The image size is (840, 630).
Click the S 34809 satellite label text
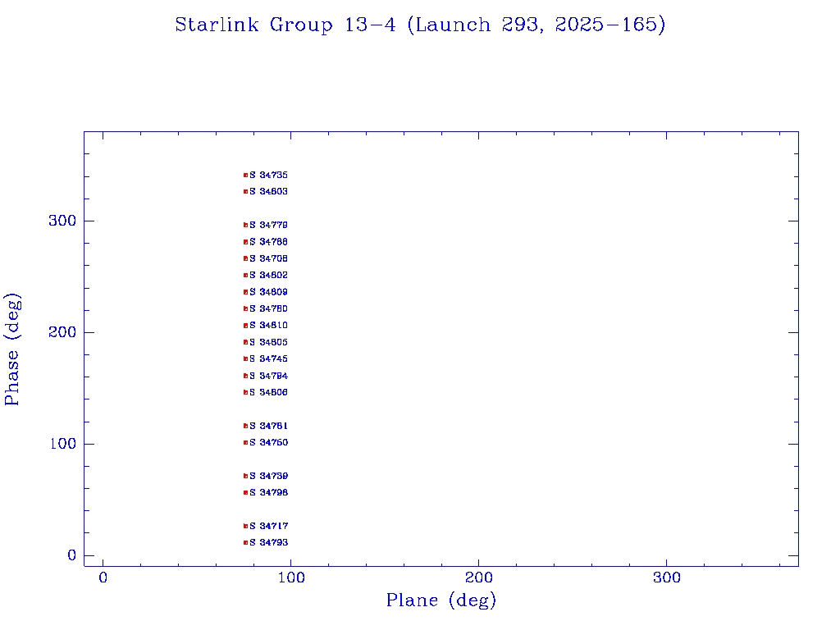(268, 292)
